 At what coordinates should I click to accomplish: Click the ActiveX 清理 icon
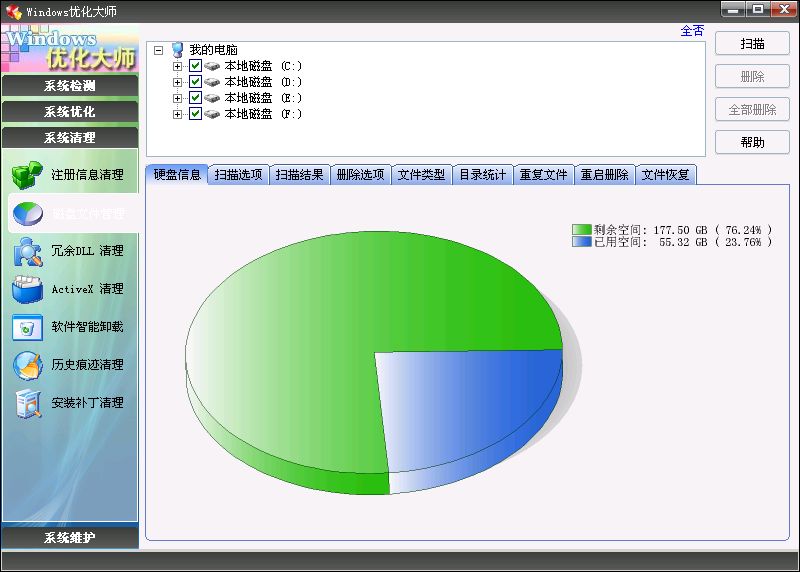(x=27, y=289)
